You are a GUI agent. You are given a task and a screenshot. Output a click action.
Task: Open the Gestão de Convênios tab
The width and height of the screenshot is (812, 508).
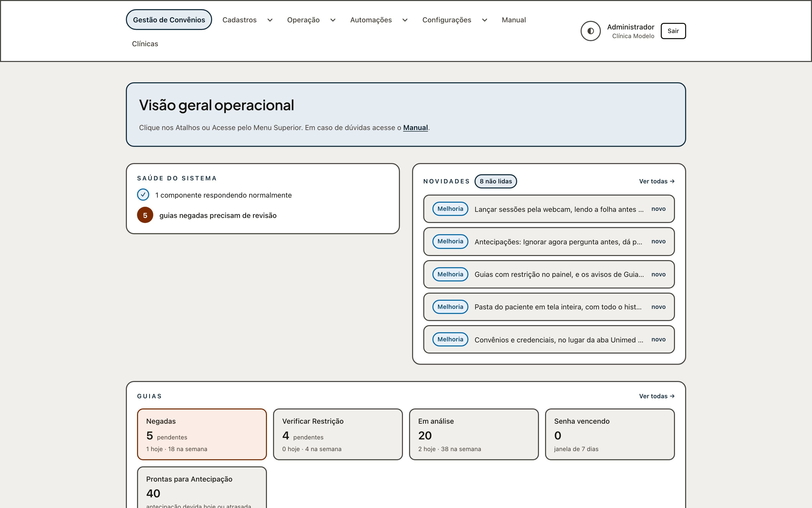[x=169, y=20]
